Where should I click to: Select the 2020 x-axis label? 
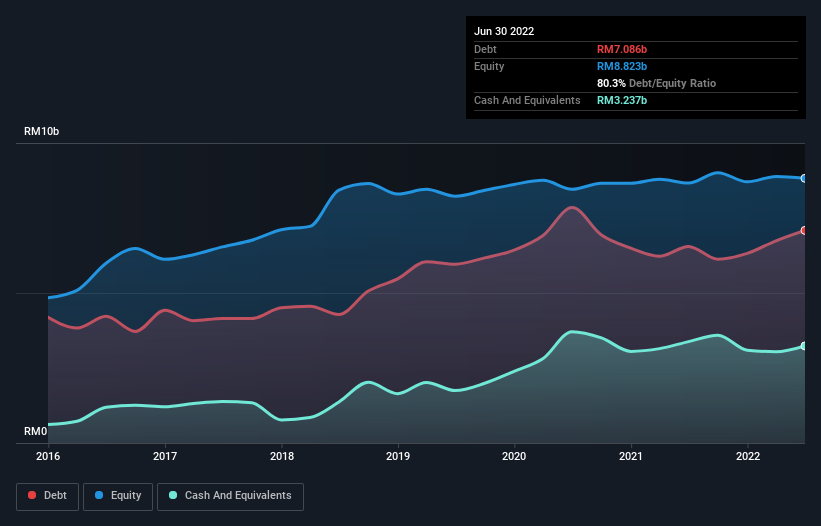(x=514, y=456)
